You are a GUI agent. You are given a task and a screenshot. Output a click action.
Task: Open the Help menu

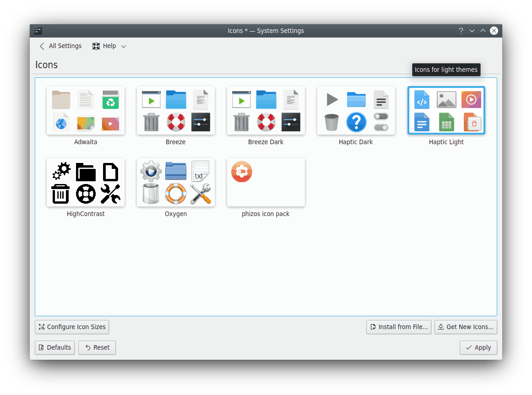[109, 46]
